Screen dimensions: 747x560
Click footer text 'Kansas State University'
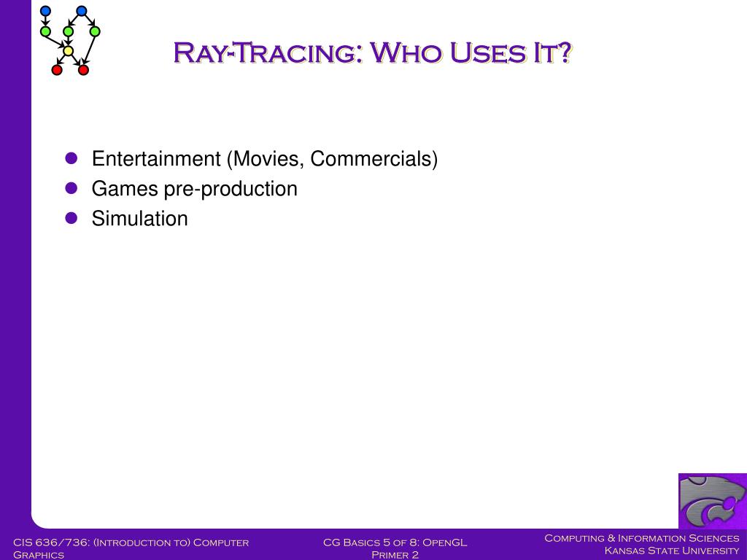pos(672,551)
